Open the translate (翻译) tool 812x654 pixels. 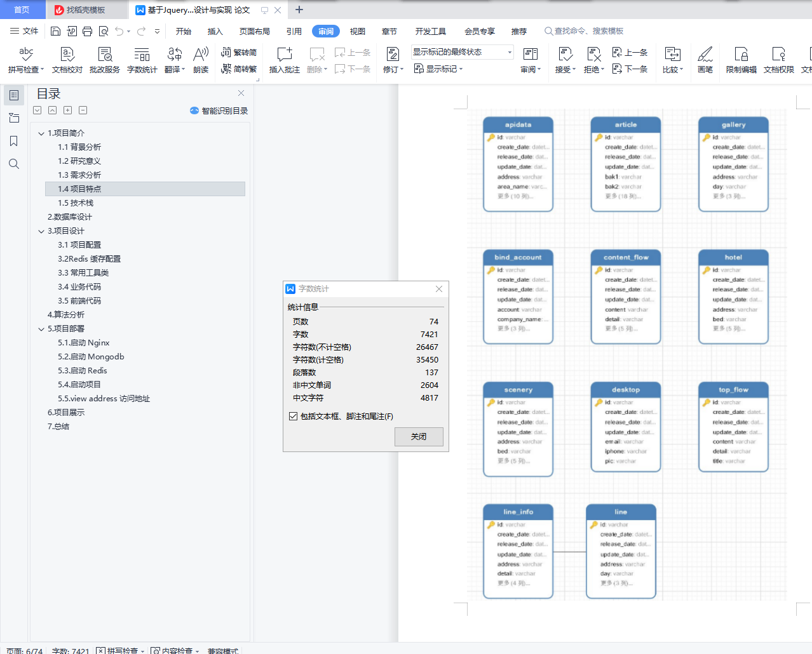click(x=174, y=60)
